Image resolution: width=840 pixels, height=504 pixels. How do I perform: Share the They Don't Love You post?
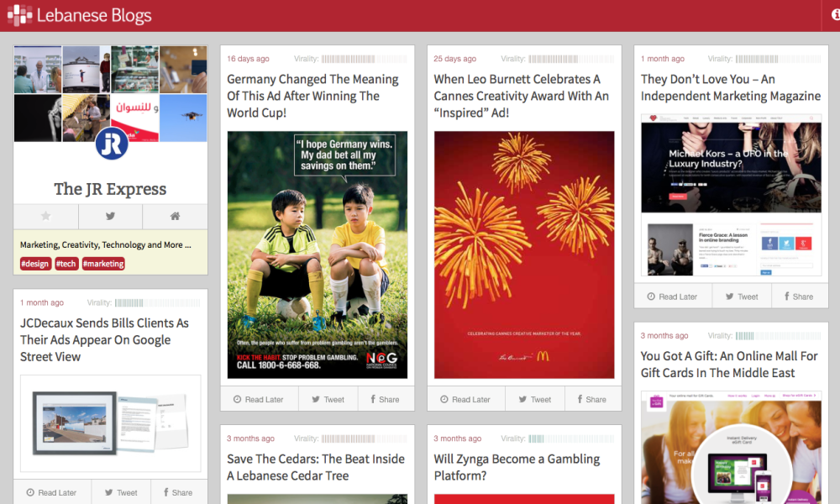(x=797, y=297)
